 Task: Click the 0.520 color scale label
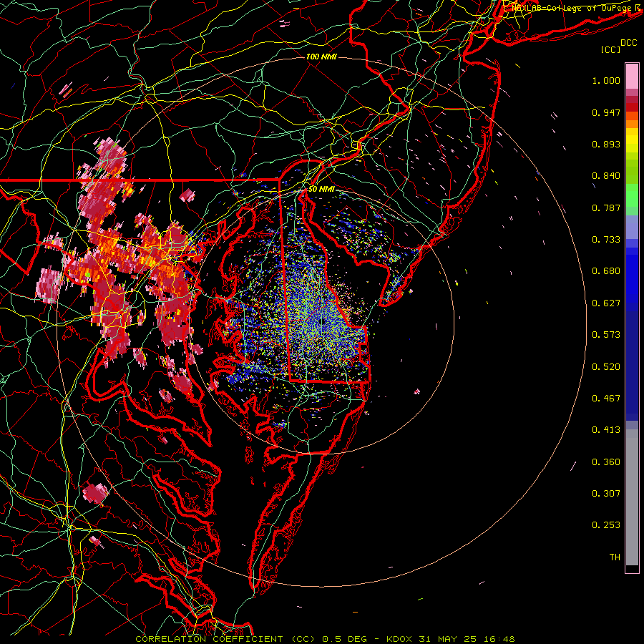coord(606,367)
